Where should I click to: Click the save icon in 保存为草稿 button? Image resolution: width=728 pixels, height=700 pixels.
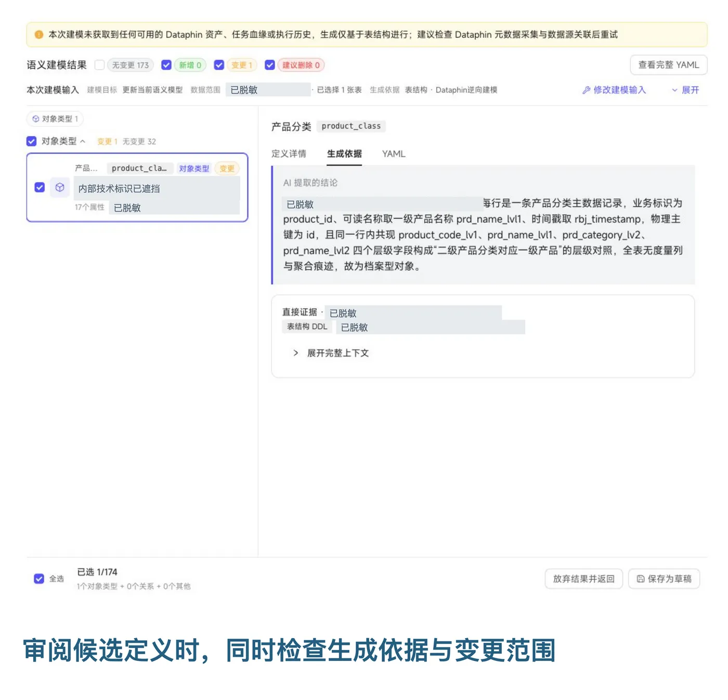[641, 579]
